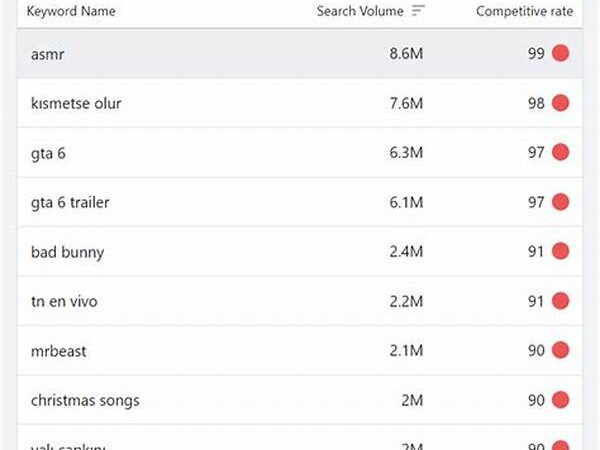This screenshot has height=450, width=600.
Task: Click 8.6M search volume value
Action: 406,54
